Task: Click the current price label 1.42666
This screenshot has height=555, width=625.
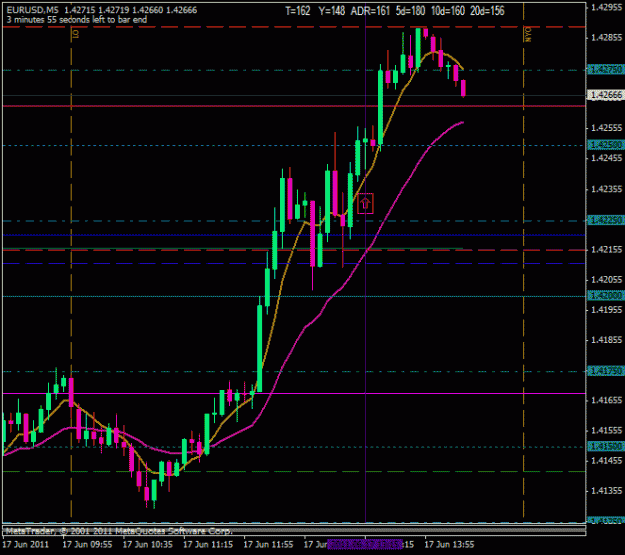Action: [x=605, y=95]
